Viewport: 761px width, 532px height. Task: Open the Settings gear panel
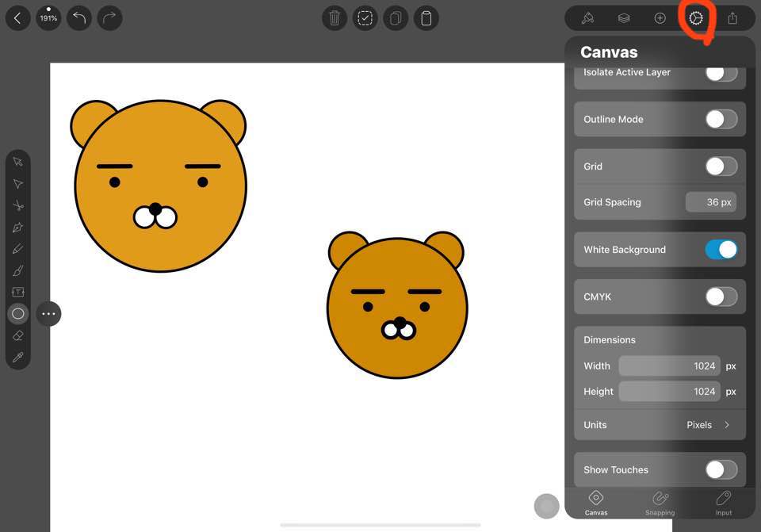695,18
